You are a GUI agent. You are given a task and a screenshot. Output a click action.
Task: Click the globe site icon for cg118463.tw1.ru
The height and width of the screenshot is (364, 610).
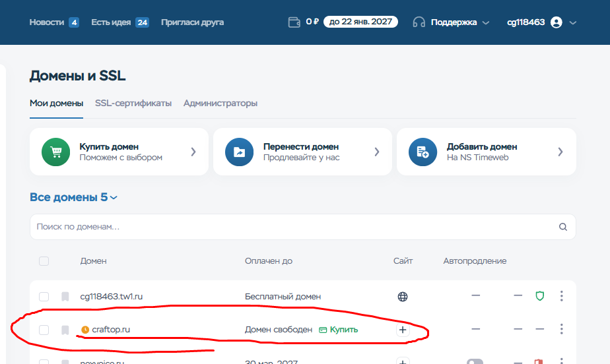tap(403, 297)
